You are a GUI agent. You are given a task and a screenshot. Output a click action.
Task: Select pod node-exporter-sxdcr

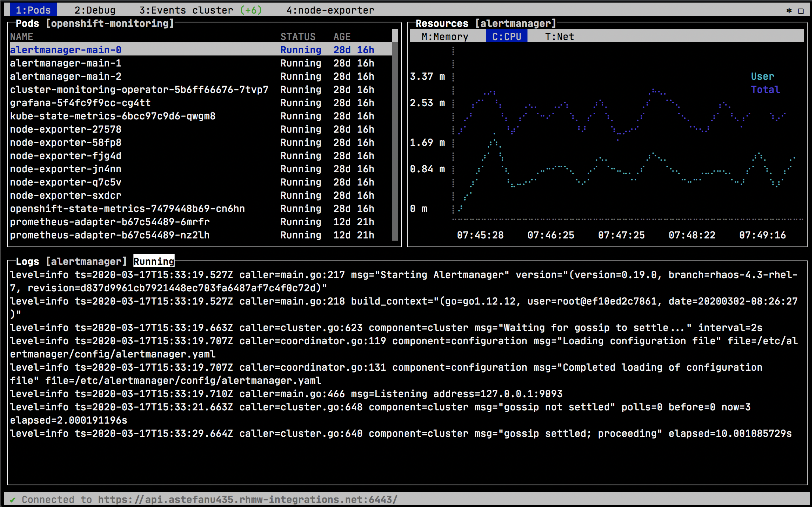pyautogui.click(x=201, y=195)
